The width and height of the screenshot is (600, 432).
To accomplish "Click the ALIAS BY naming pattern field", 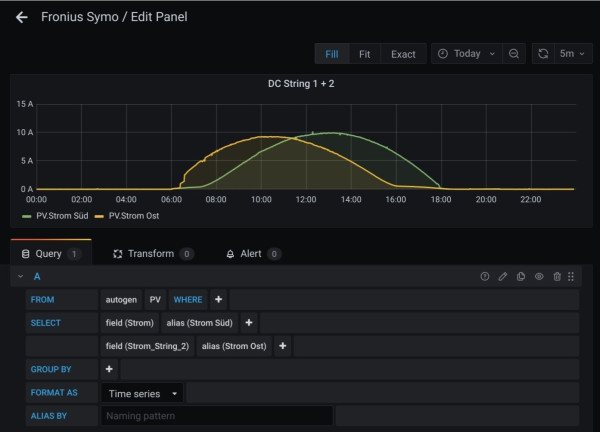I will 216,416.
